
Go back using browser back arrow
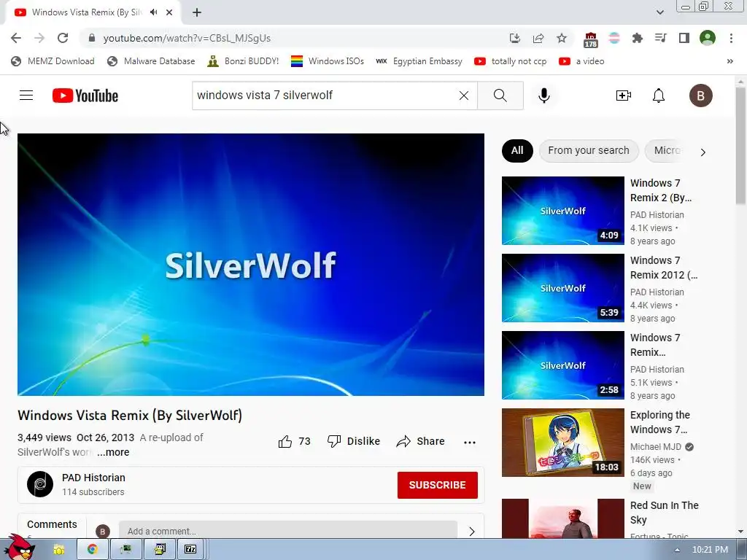tap(16, 38)
